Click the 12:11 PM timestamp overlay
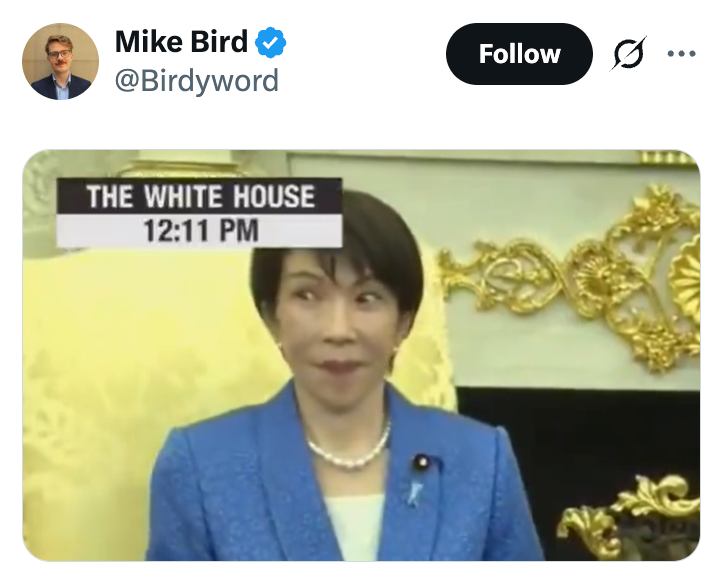Screen dimensions: 716x566 point(200,231)
